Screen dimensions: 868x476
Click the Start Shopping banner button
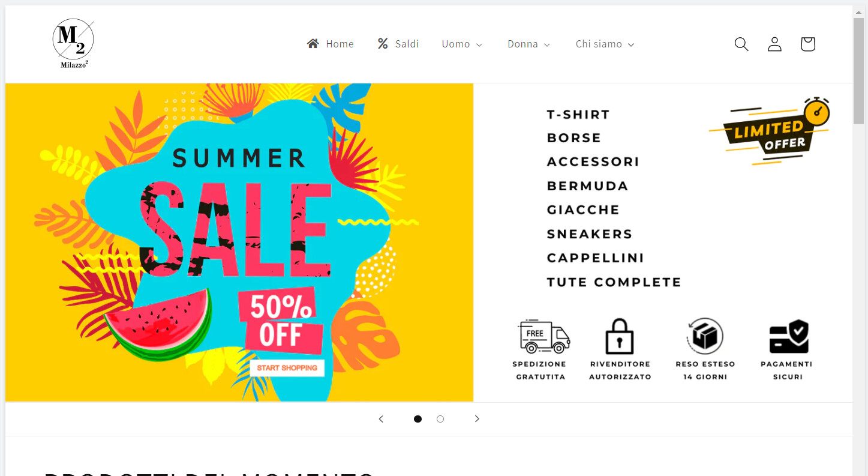(287, 368)
